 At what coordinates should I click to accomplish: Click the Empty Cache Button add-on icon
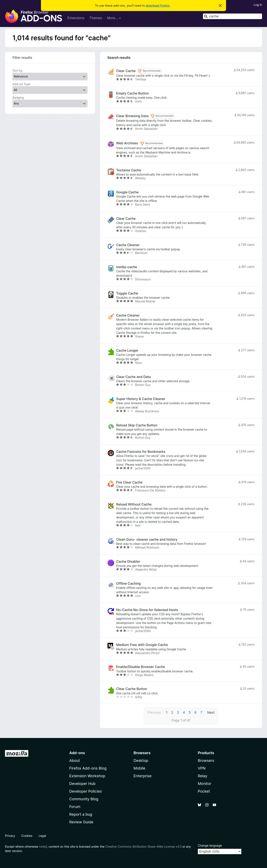click(111, 95)
